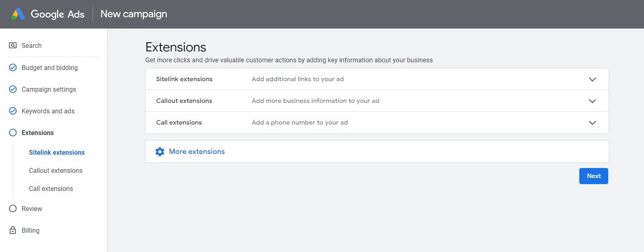Click the Extensions page heading
Screen dimensions: 644x252
point(176,47)
